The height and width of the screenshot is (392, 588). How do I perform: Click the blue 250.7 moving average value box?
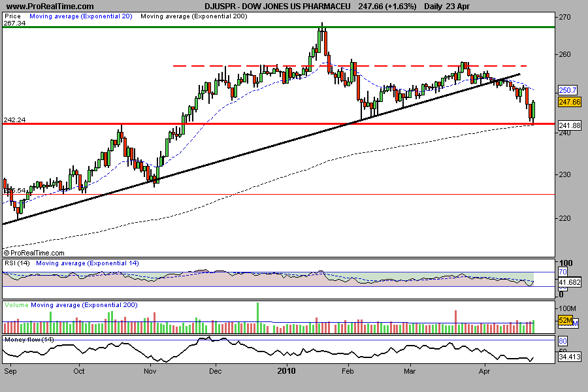pyautogui.click(x=568, y=90)
